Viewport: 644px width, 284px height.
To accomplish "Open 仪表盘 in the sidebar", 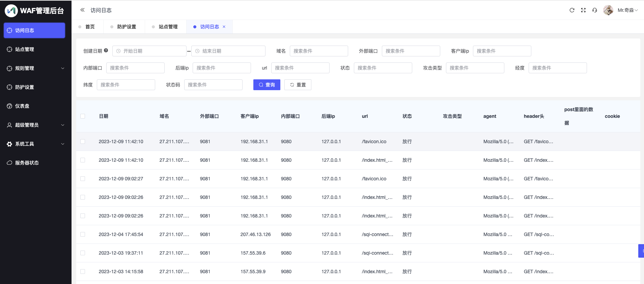I will click(x=34, y=106).
